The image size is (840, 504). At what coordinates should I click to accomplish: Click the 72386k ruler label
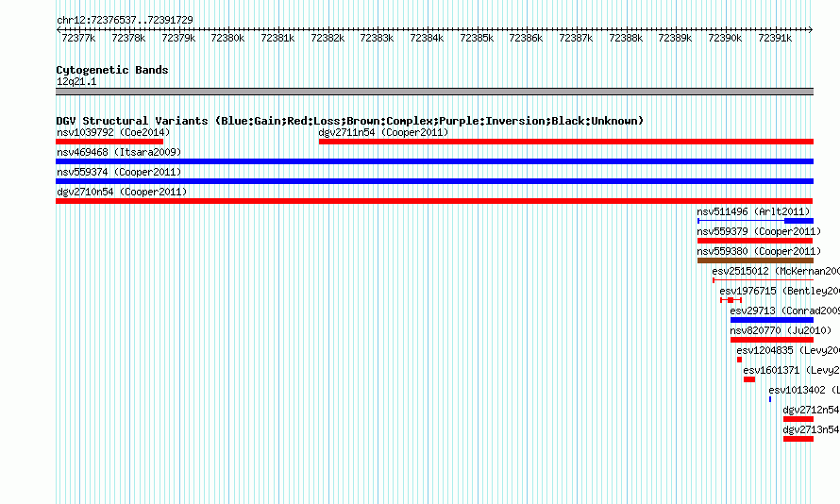tap(526, 38)
